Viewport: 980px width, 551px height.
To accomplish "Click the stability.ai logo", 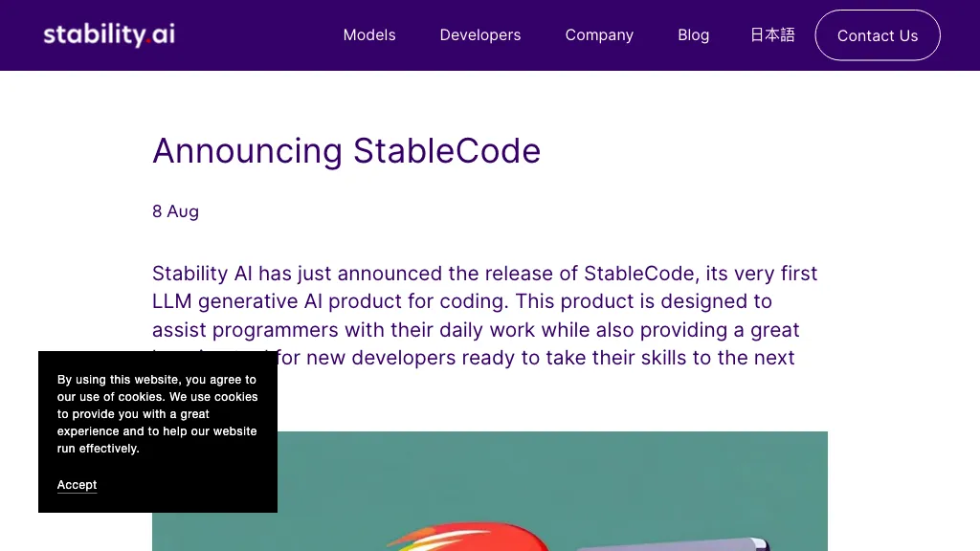I will [108, 34].
